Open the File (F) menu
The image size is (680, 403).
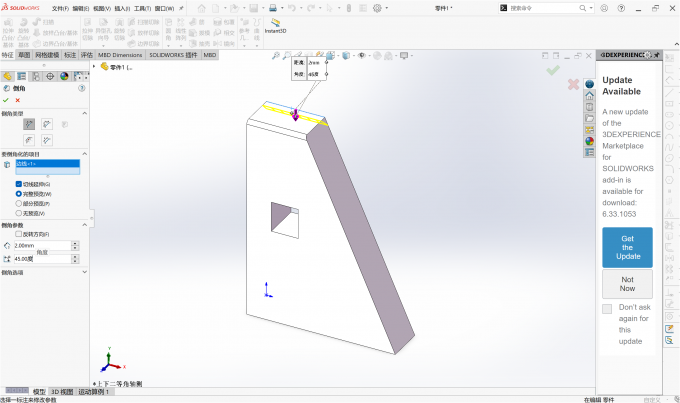pos(60,8)
